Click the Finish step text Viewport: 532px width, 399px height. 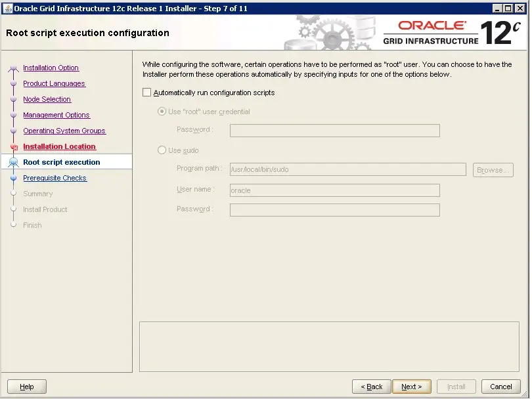(32, 225)
